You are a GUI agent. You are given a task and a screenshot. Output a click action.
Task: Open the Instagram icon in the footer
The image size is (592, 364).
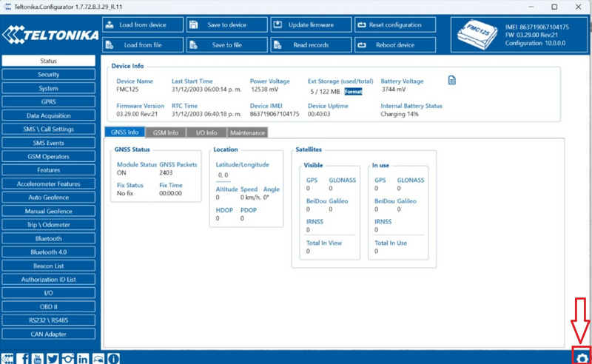pyautogui.click(x=68, y=358)
